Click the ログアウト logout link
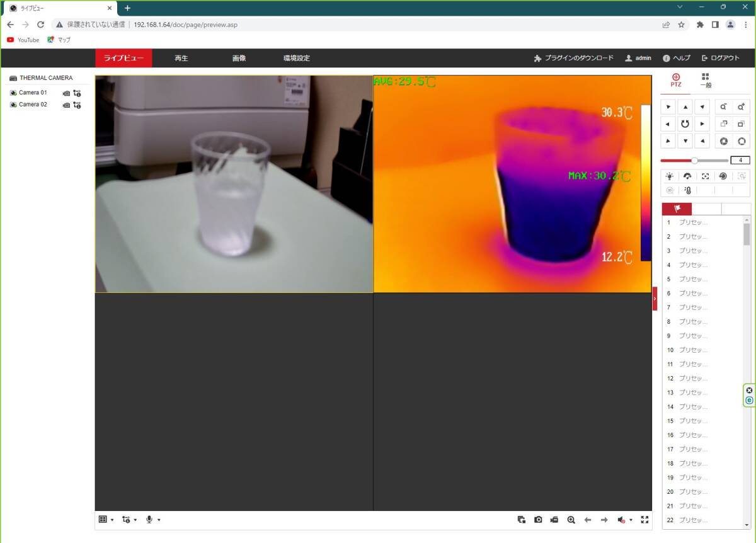 point(720,58)
